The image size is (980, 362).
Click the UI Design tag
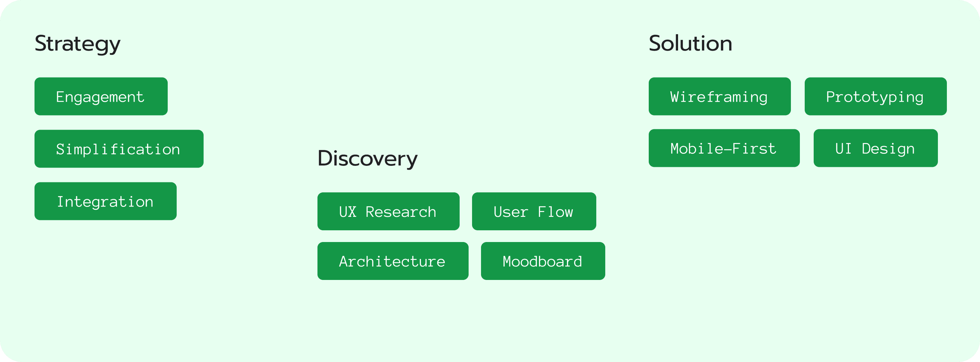coord(875,148)
